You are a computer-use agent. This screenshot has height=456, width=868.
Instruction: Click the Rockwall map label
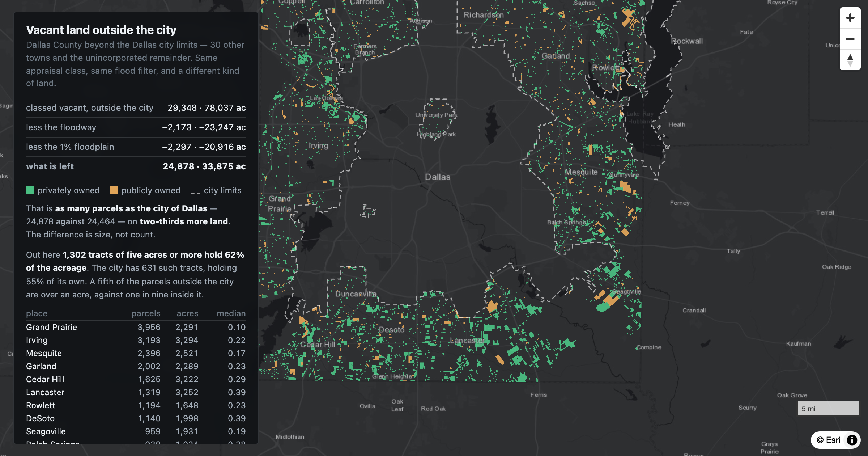coord(687,41)
